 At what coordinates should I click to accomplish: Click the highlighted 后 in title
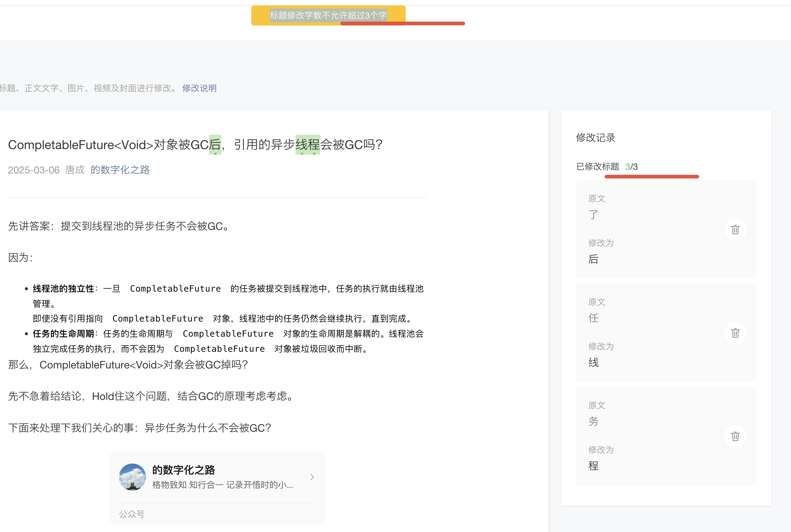coord(215,145)
